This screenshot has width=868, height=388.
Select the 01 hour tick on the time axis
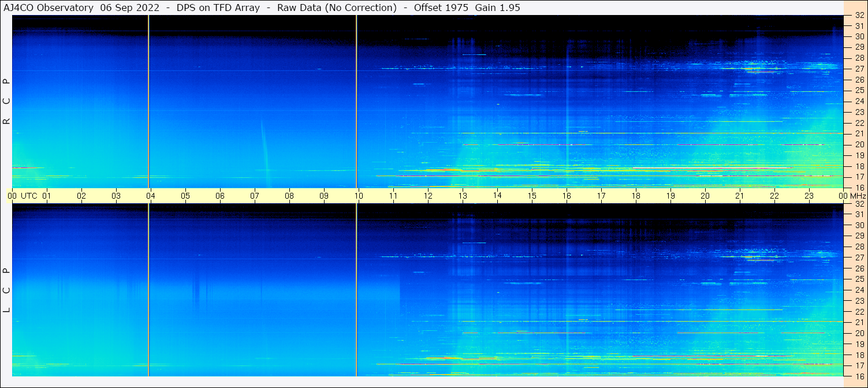point(47,196)
